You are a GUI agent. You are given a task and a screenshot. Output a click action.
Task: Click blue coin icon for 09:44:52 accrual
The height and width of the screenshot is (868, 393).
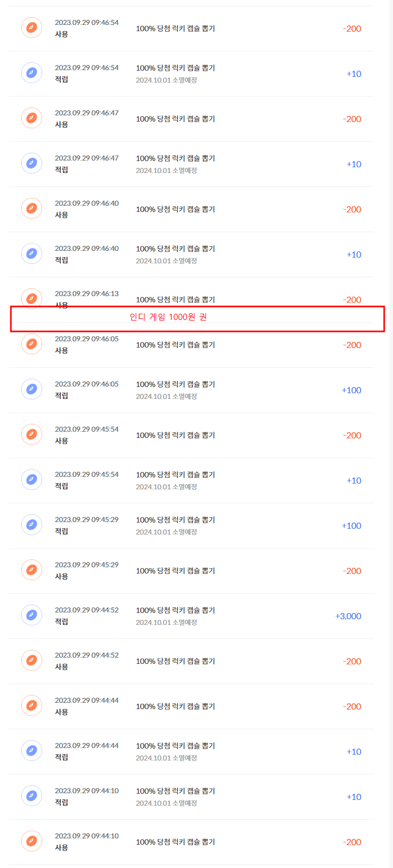(x=31, y=616)
